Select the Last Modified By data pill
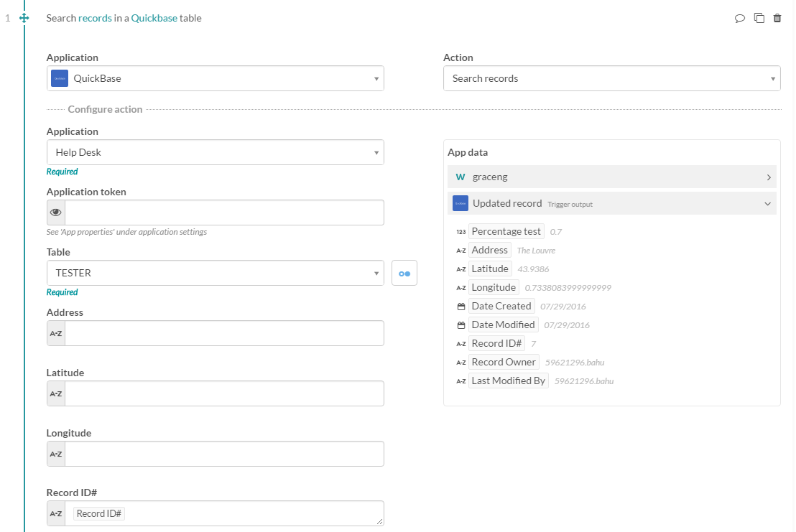Viewport: 796px width, 532px height. click(x=508, y=381)
